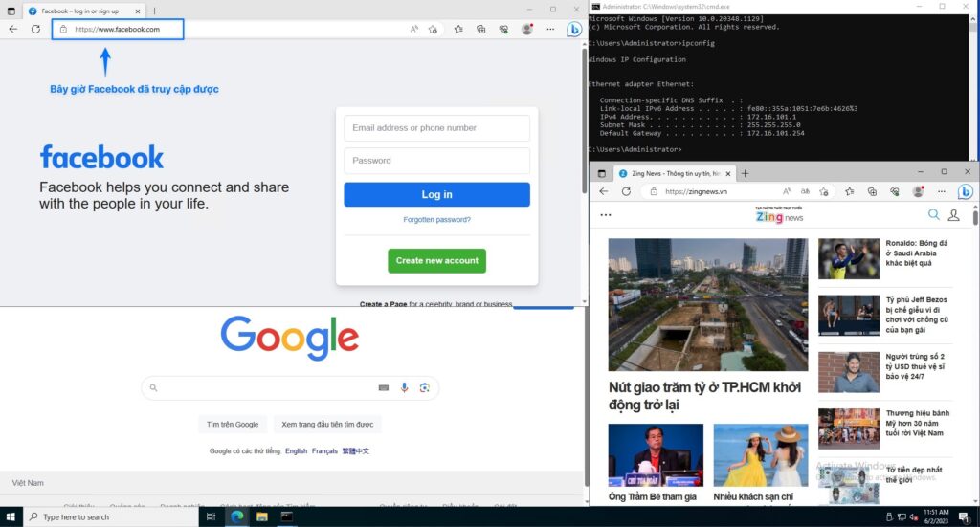Close the Facebook tab
980x527 pixels.
point(138,11)
